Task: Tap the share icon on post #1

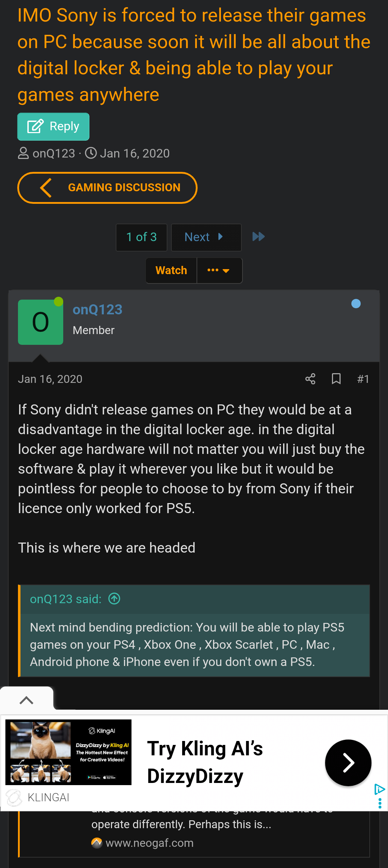Action: pyautogui.click(x=310, y=379)
